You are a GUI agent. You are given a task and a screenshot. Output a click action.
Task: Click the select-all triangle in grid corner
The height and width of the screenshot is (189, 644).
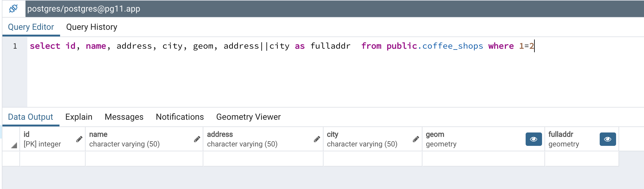(14, 145)
